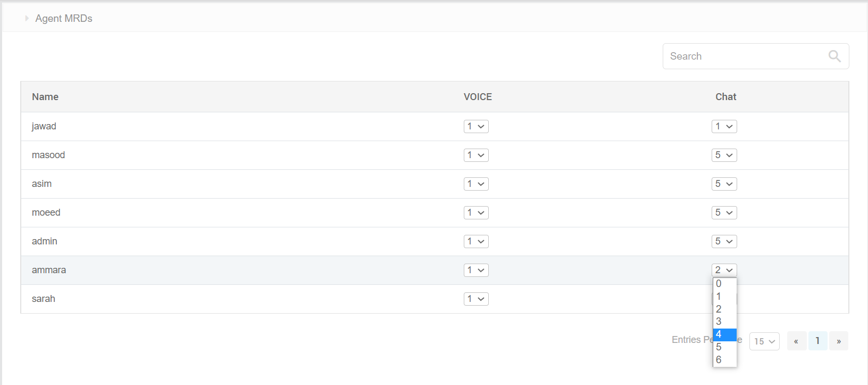The height and width of the screenshot is (385, 868).
Task: Choose option 6 in the open dropdown list
Action: tap(724, 360)
